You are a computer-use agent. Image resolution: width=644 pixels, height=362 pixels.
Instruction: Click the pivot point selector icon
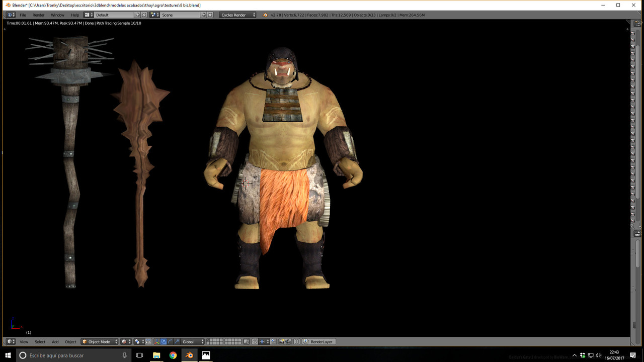tap(137, 342)
